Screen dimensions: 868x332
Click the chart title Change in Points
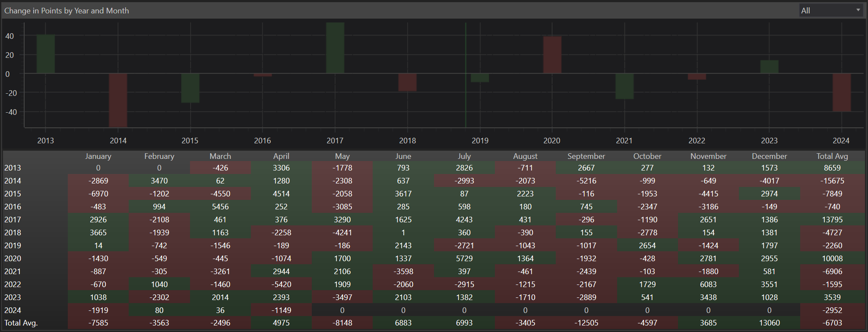tap(67, 11)
